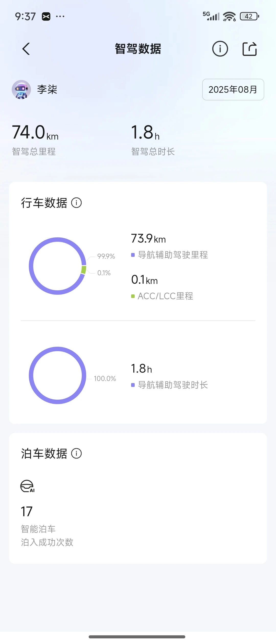Tap the duration donut chart
Image resolution: width=276 pixels, height=644 pixels.
[x=57, y=375]
